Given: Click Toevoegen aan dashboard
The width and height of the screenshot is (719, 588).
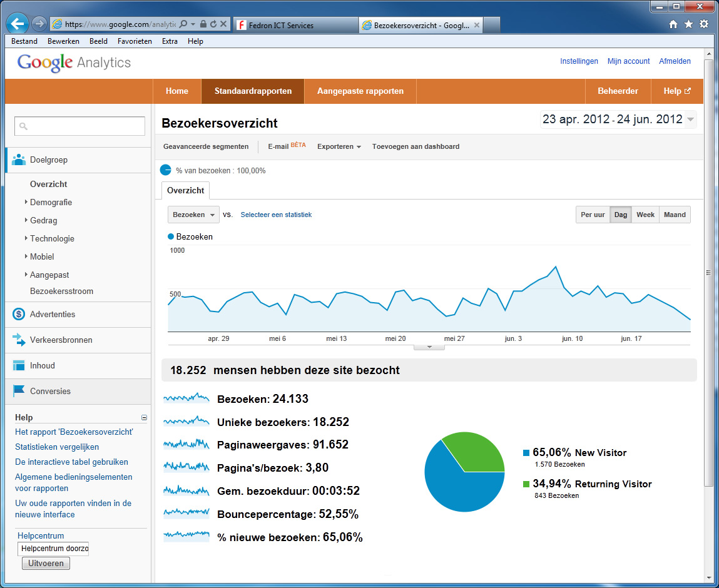Looking at the screenshot, I should pyautogui.click(x=416, y=146).
